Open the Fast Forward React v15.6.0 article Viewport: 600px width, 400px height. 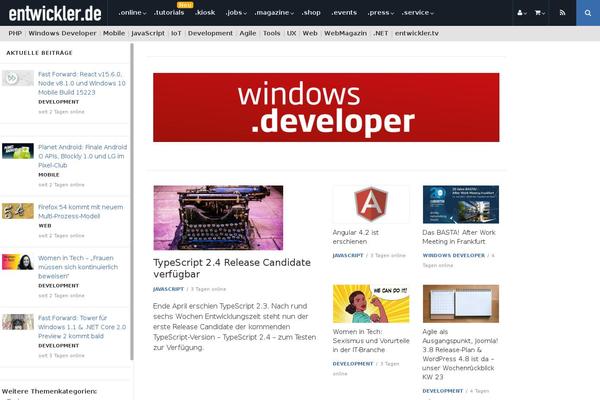(82, 83)
